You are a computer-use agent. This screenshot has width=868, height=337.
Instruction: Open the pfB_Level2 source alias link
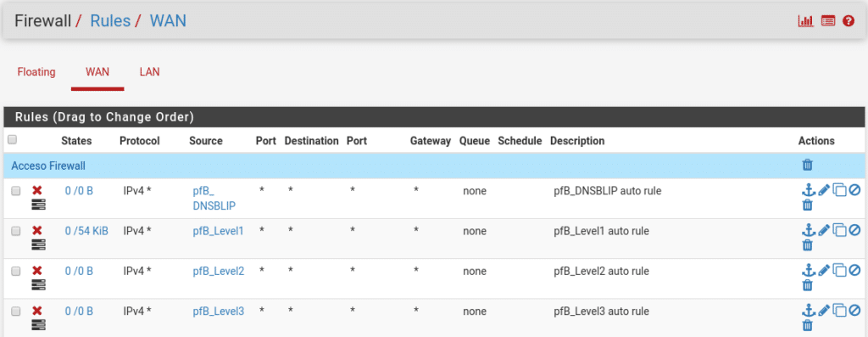[218, 271]
